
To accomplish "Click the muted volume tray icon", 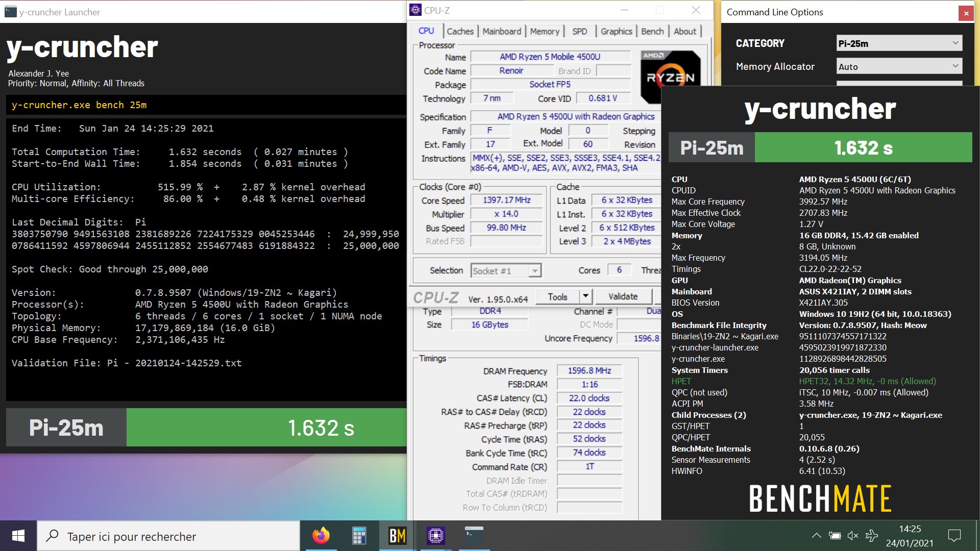I will (x=853, y=536).
